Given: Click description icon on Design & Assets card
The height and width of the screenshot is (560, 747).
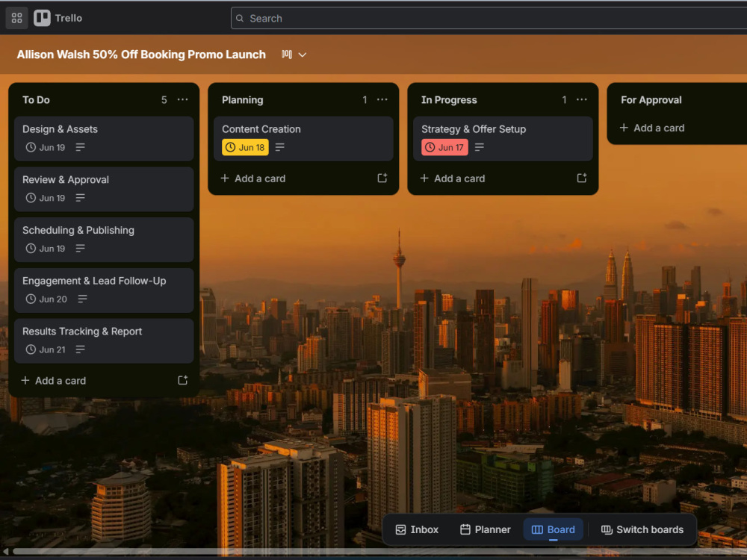Looking at the screenshot, I should pos(80,147).
